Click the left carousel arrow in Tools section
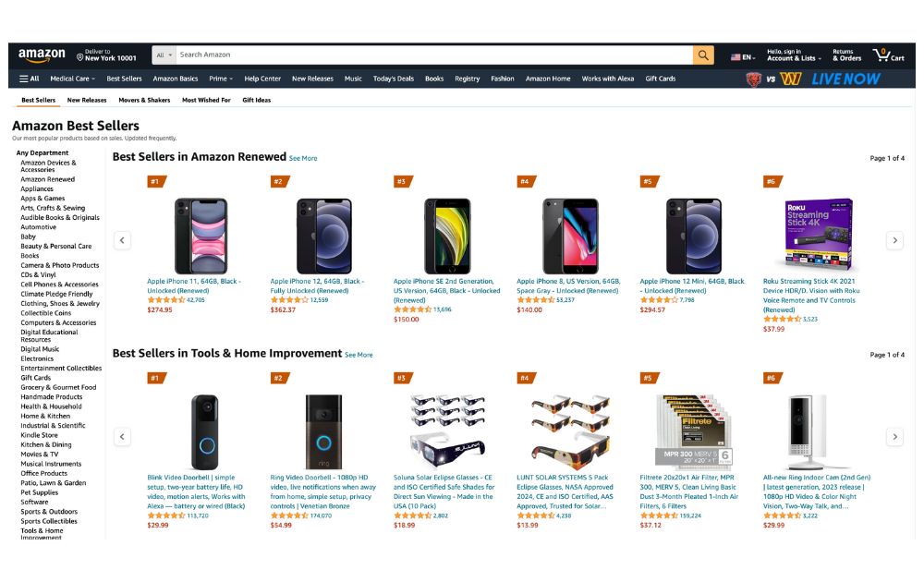This screenshot has width=924, height=582. click(122, 436)
